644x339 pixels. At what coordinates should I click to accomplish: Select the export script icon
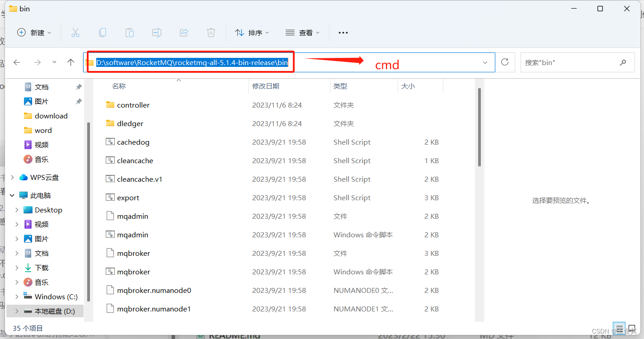(110, 198)
